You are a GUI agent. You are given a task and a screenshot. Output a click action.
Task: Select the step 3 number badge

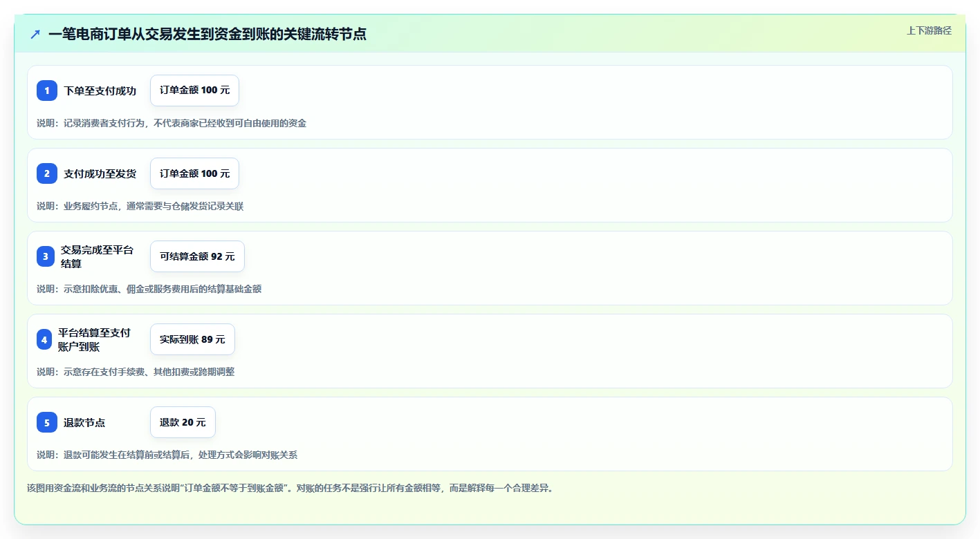coord(45,256)
